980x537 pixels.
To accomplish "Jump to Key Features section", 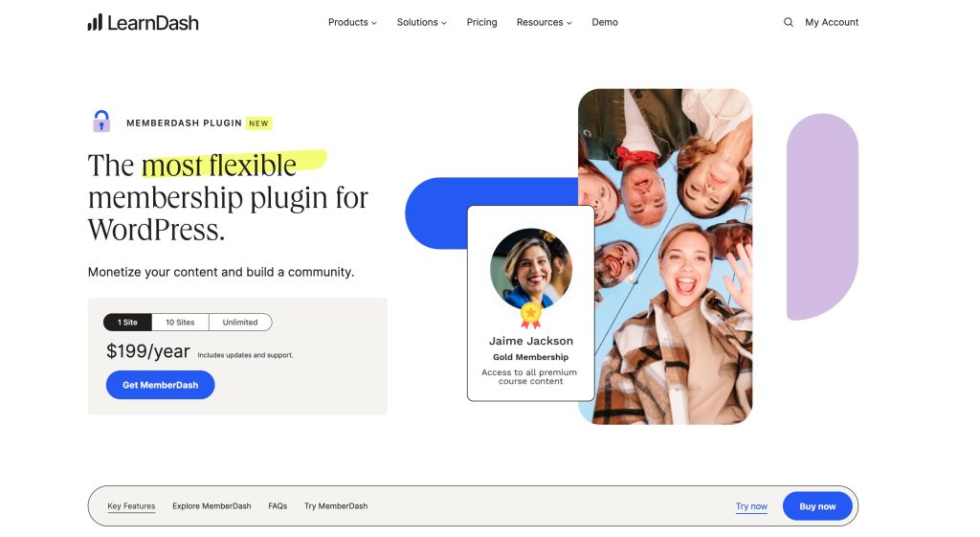I will coord(131,505).
